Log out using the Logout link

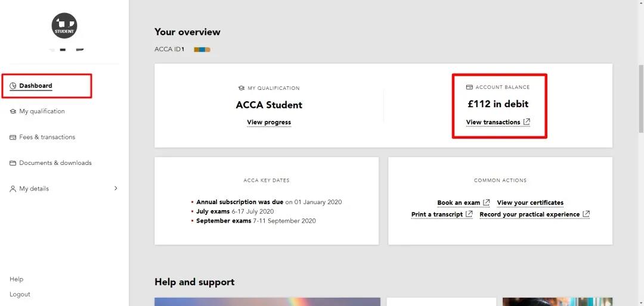[x=20, y=294]
